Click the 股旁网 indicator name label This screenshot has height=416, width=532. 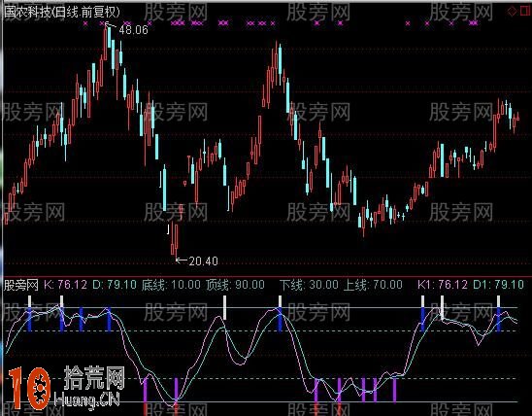[x=21, y=285]
